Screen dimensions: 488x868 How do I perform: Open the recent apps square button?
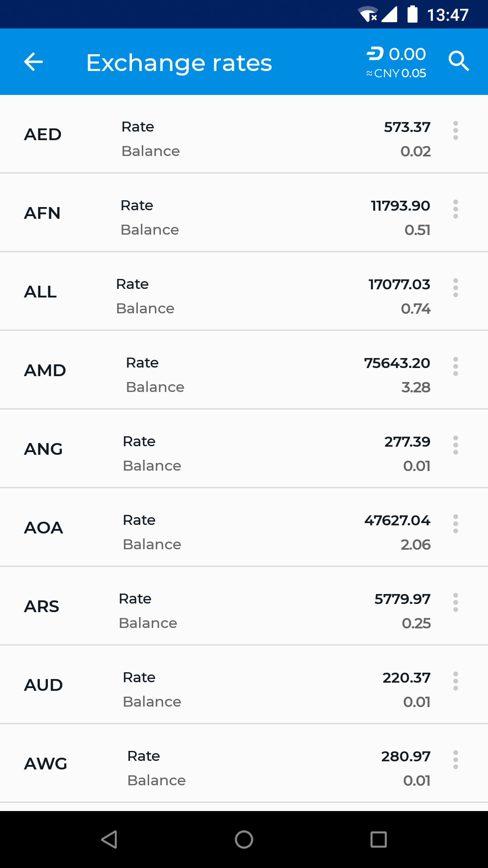pos(378,840)
